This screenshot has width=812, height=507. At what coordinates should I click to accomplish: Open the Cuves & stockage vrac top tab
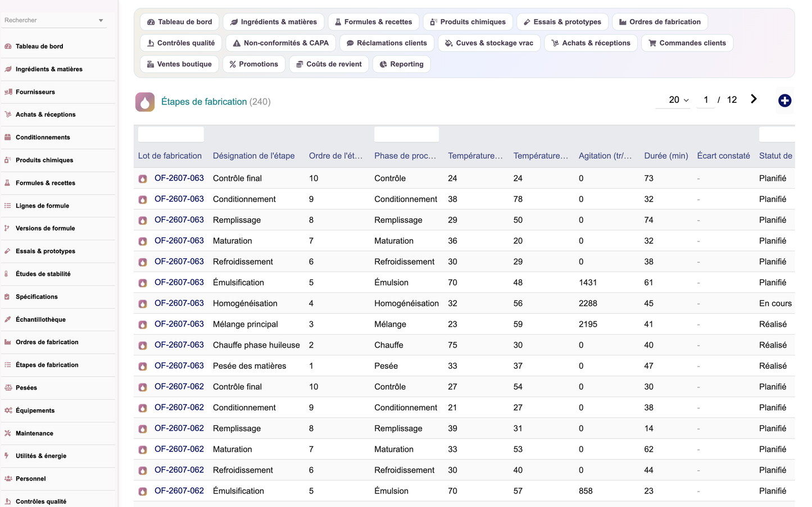pos(489,43)
